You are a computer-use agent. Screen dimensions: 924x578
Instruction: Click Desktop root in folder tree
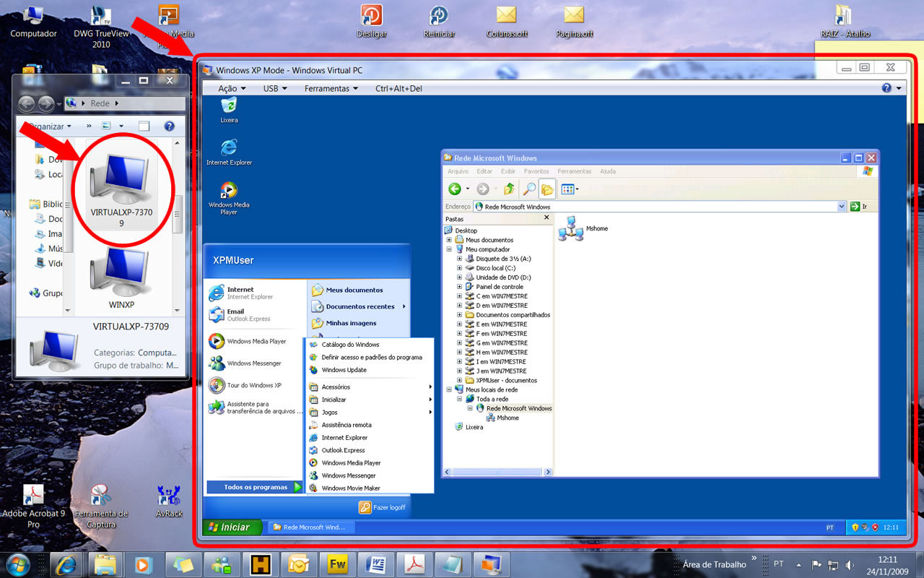[461, 230]
